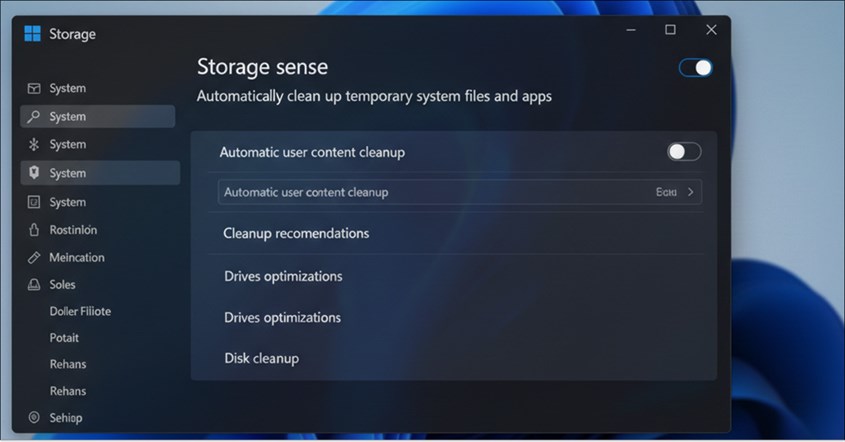Select Potait in the sidebar
The image size is (845, 442).
click(x=64, y=338)
